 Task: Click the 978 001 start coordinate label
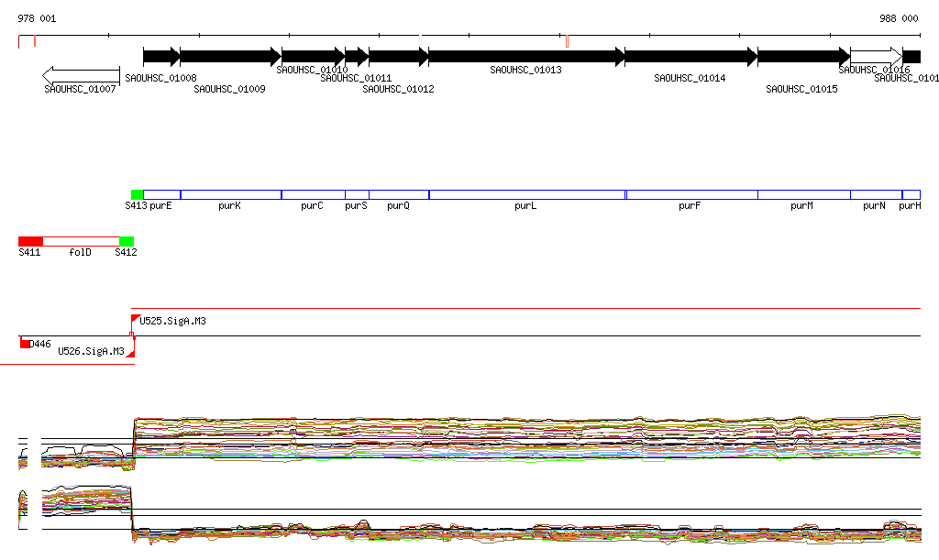click(x=37, y=18)
